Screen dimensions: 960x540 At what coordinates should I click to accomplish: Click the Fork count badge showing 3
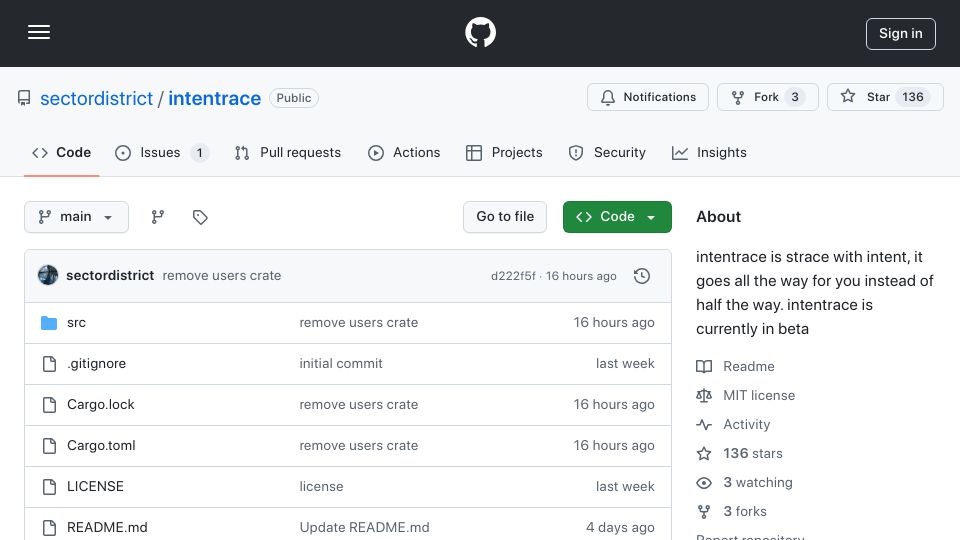click(x=795, y=97)
